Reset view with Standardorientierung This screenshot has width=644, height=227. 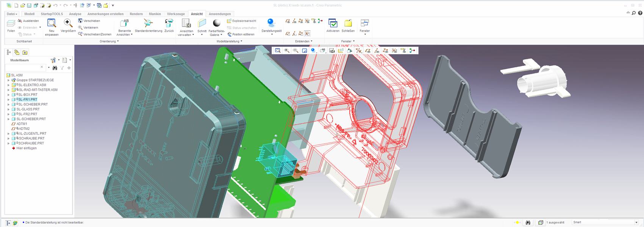click(148, 26)
